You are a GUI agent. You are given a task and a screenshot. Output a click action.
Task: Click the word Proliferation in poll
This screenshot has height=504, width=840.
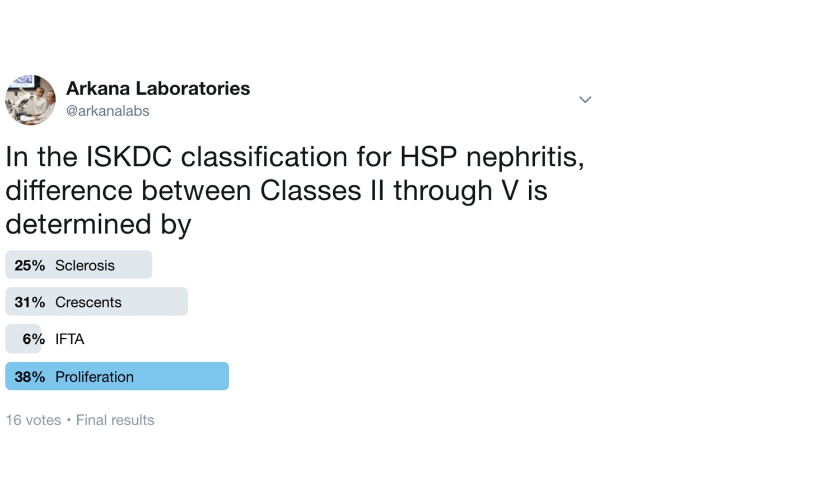click(94, 377)
